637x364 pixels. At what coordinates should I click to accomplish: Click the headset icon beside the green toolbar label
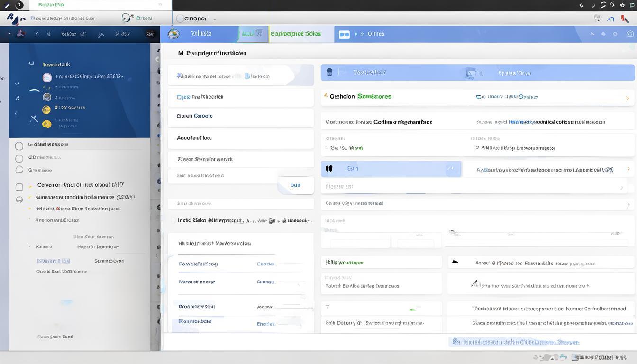coord(127,18)
